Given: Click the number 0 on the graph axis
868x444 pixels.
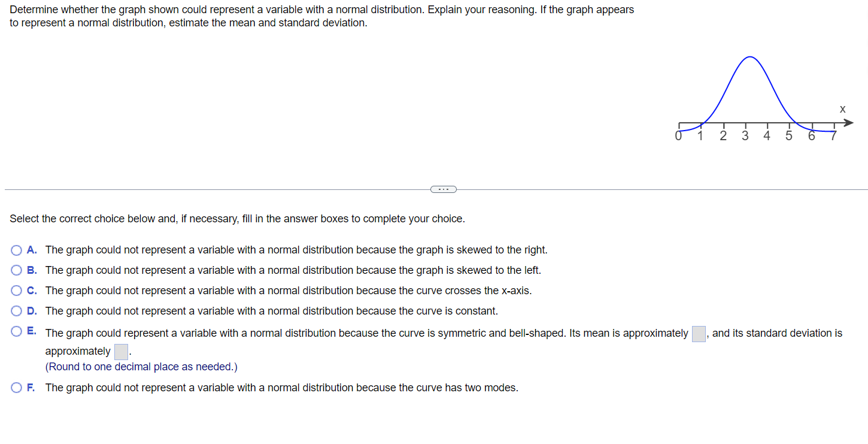Looking at the screenshot, I should point(678,136).
